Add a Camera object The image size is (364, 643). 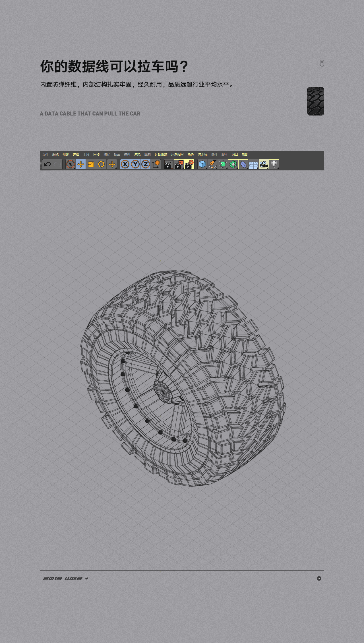point(264,164)
